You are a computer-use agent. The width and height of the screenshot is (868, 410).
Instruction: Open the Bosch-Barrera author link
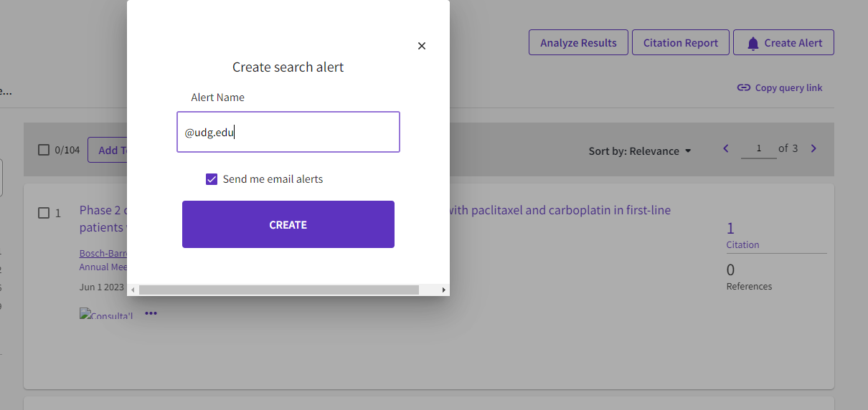coord(103,254)
